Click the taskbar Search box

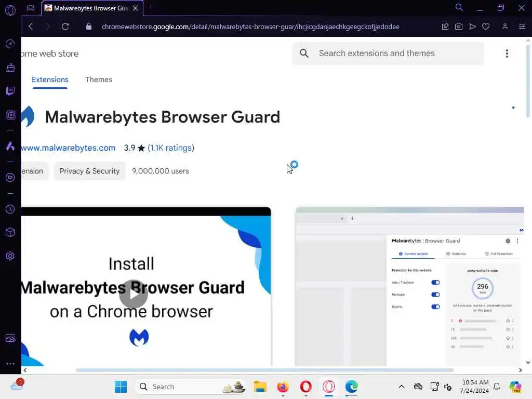tap(191, 387)
